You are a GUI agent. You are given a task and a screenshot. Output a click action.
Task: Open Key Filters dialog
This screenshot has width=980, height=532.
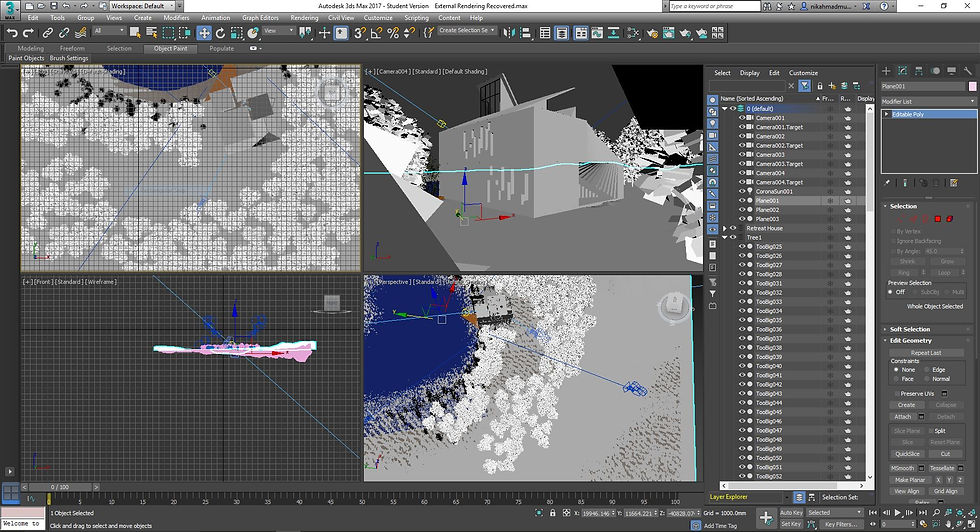tap(840, 524)
